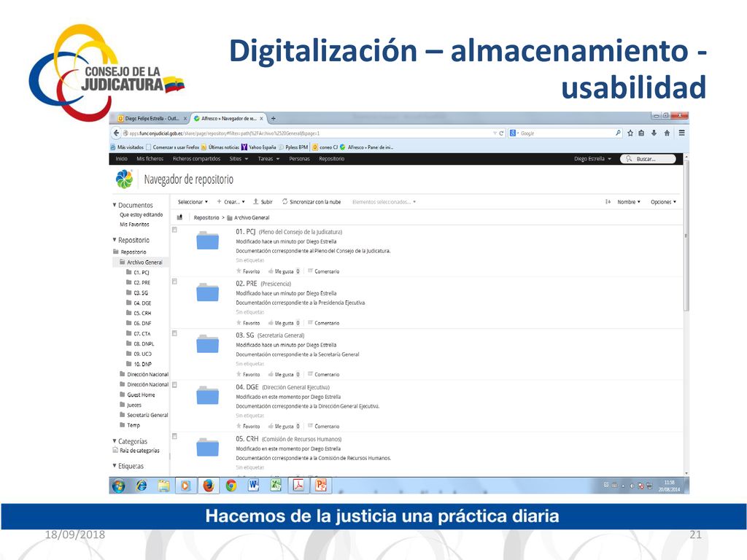Add a Comentario on 01. PCJ
747x560 pixels.
coord(323,271)
